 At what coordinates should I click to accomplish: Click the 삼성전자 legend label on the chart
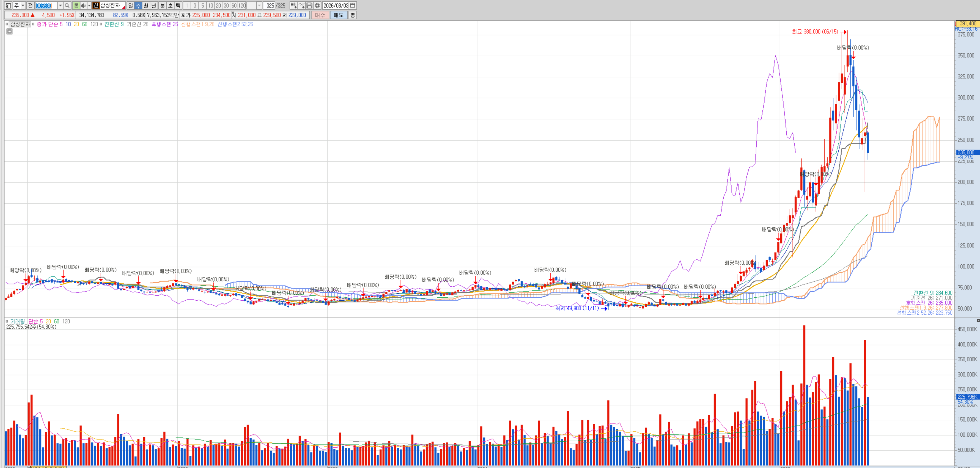click(20, 24)
